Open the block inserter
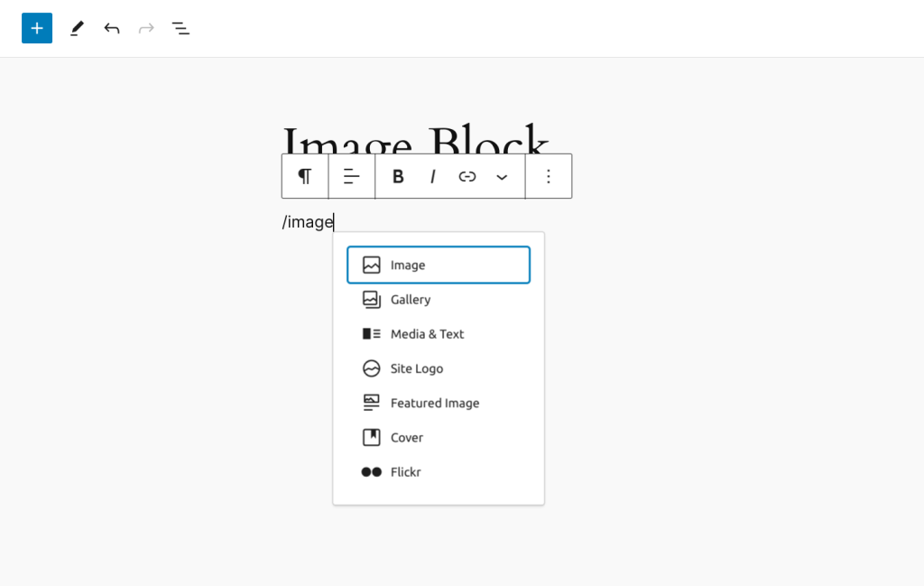 coord(37,28)
